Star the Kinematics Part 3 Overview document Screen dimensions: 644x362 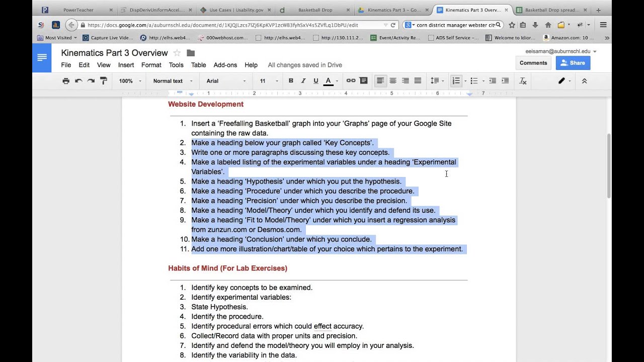point(177,53)
